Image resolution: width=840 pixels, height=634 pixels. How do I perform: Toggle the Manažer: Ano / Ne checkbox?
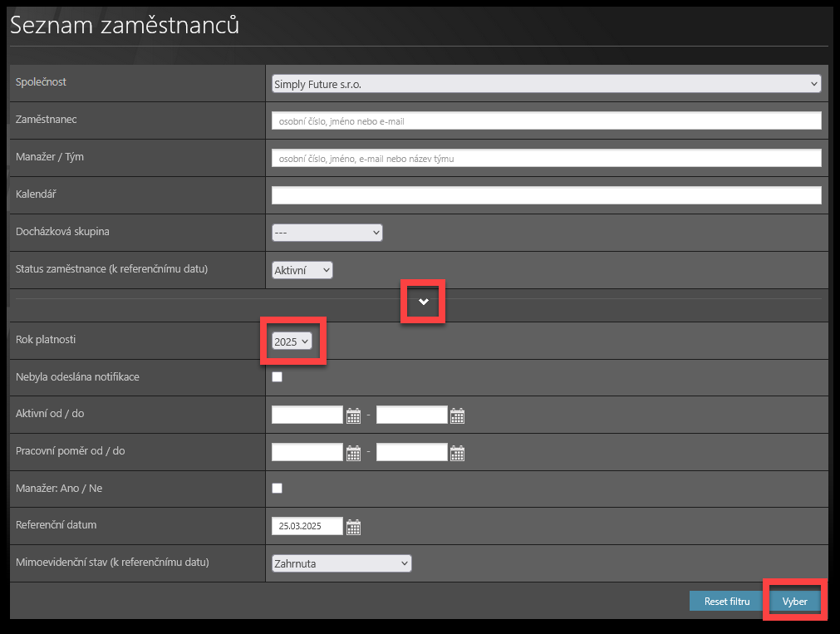[278, 489]
